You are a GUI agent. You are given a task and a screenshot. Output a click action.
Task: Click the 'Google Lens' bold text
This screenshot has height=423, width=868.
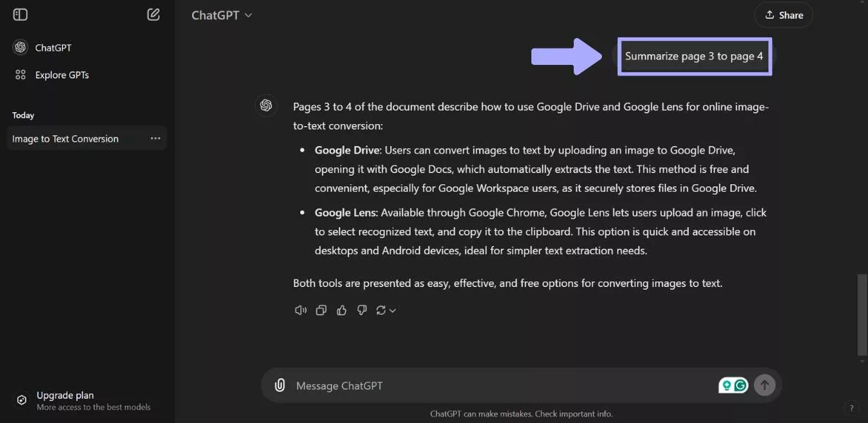[x=346, y=212]
